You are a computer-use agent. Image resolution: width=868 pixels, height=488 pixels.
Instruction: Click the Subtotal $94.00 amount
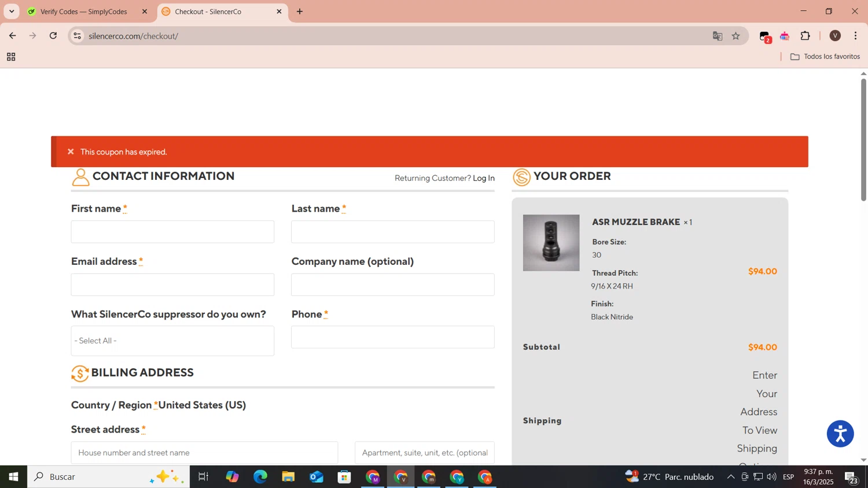click(762, 347)
